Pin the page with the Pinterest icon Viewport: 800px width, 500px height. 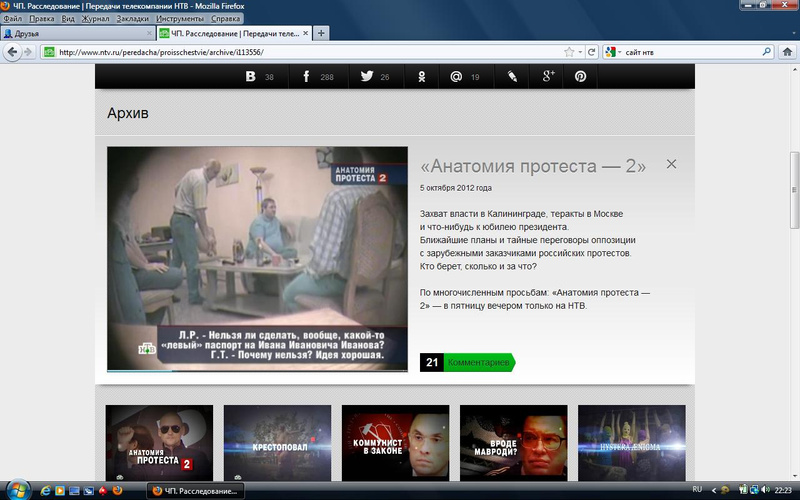[x=580, y=77]
